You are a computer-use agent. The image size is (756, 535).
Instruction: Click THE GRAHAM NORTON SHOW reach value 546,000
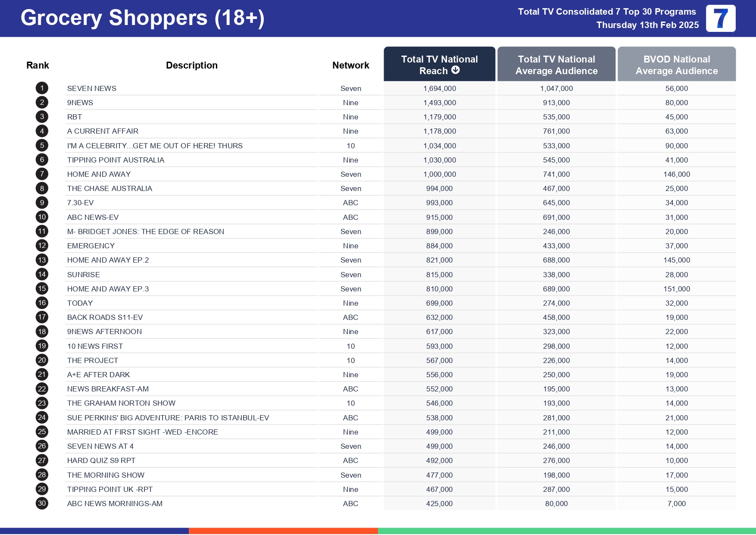pyautogui.click(x=439, y=403)
